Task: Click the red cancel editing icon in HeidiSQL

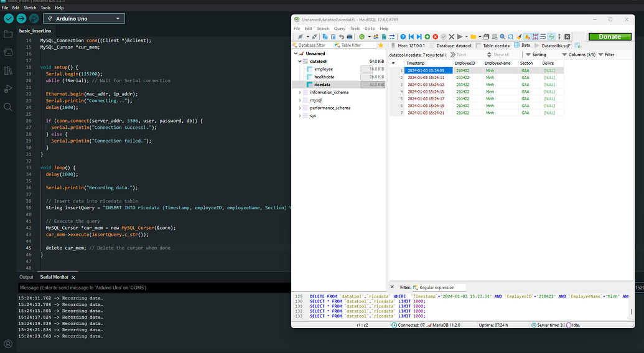Action: [435, 37]
